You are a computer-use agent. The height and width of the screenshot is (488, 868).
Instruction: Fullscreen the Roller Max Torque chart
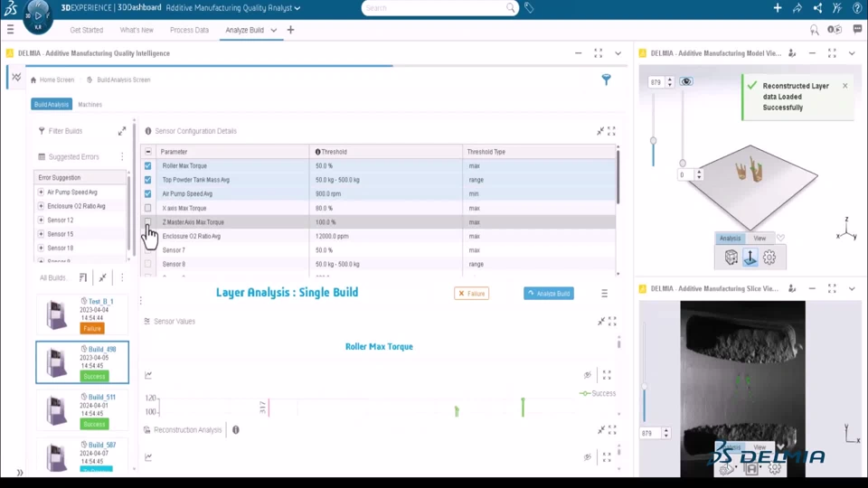coord(607,375)
